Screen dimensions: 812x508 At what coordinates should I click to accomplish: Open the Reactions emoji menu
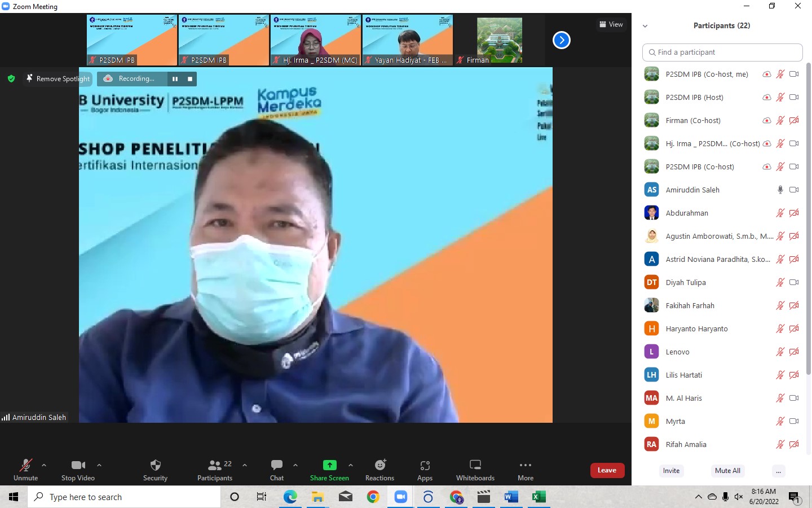tap(380, 470)
